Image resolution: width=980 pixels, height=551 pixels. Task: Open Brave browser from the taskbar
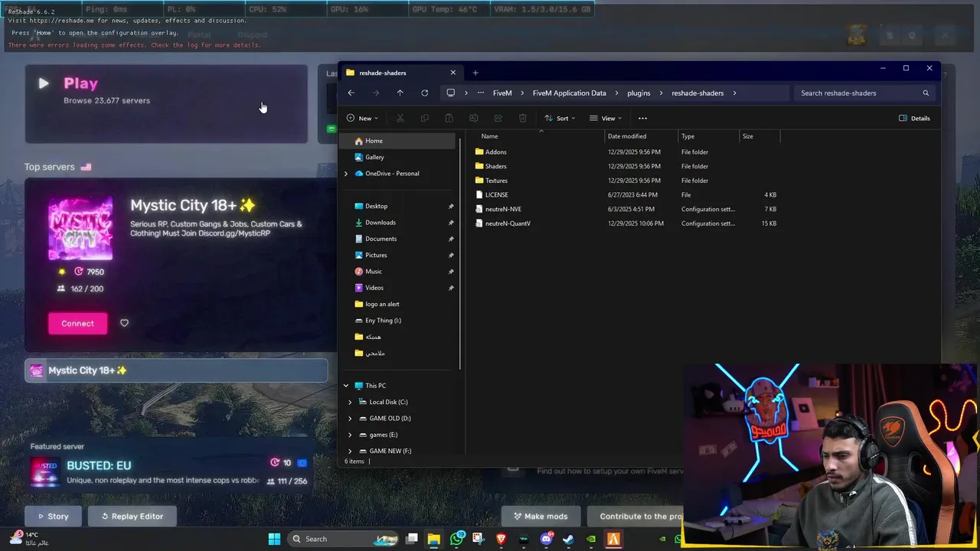click(501, 539)
